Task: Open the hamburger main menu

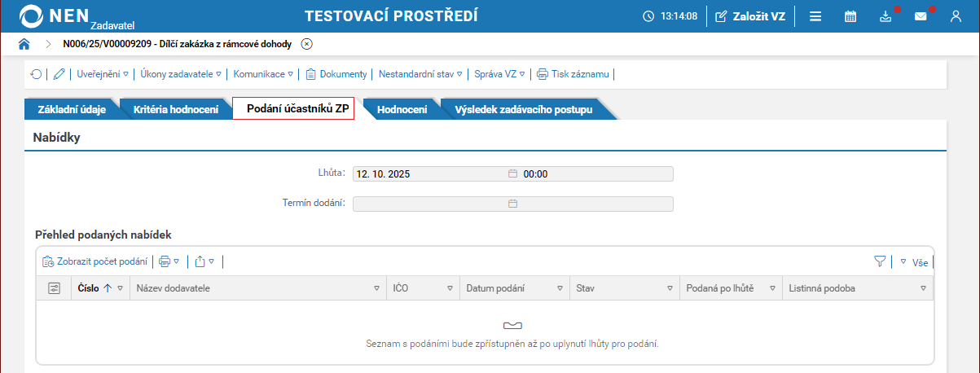Action: coord(815,16)
